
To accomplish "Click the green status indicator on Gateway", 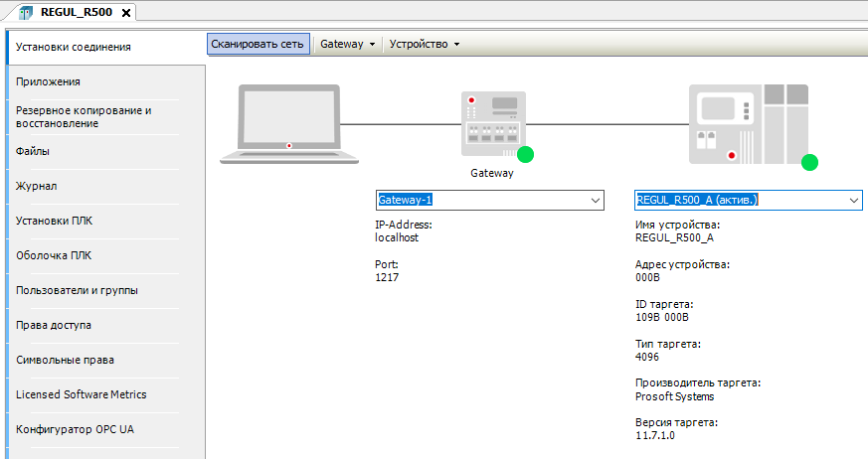I will (x=525, y=154).
